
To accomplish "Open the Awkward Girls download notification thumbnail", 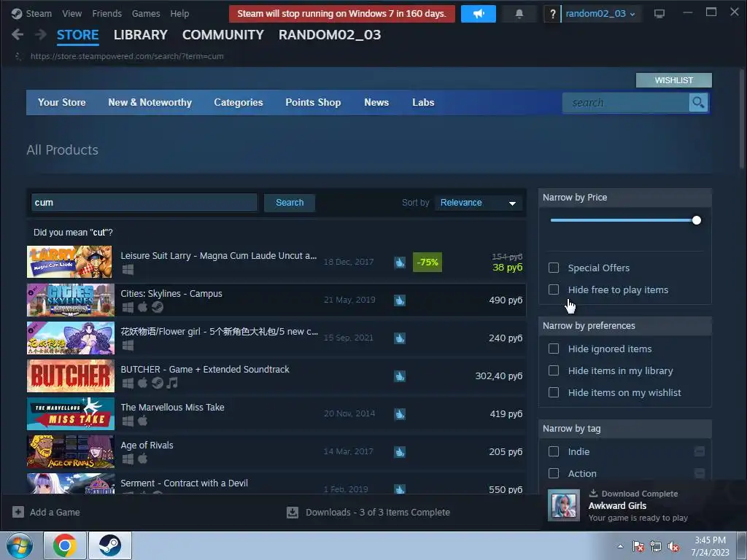I will coord(564,505).
